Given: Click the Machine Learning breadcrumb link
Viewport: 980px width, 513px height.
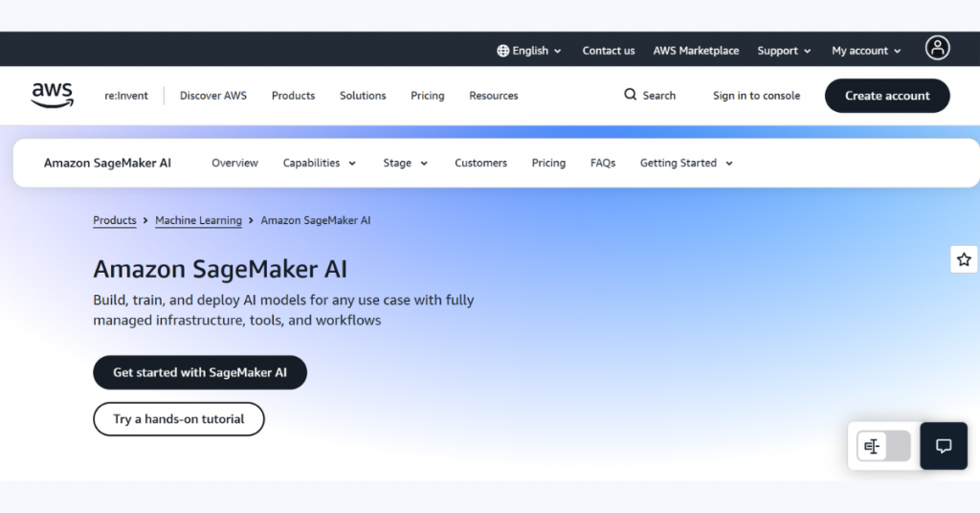Looking at the screenshot, I should click(x=198, y=220).
